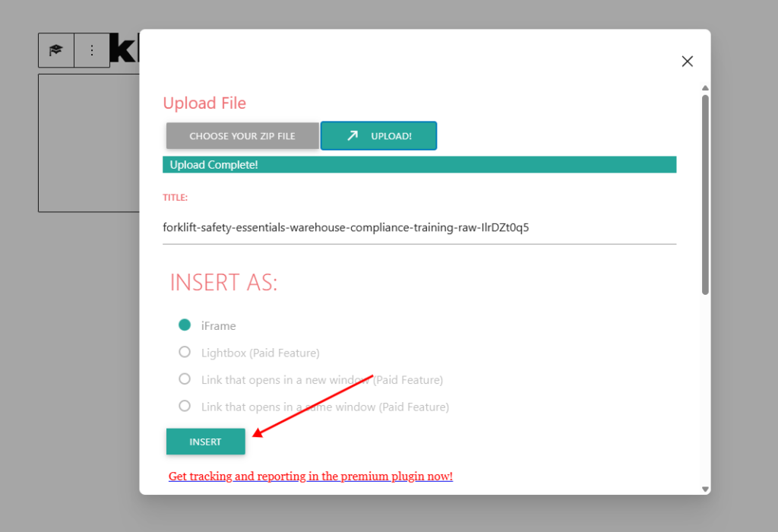This screenshot has height=532, width=778.
Task: Click the Choose Your Zip File button
Action: click(x=242, y=136)
